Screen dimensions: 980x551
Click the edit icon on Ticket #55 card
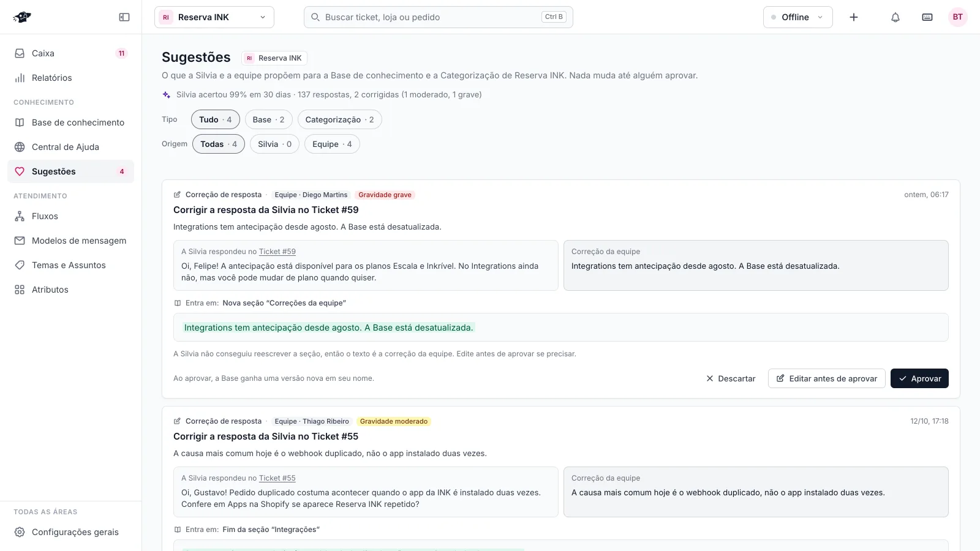(177, 421)
